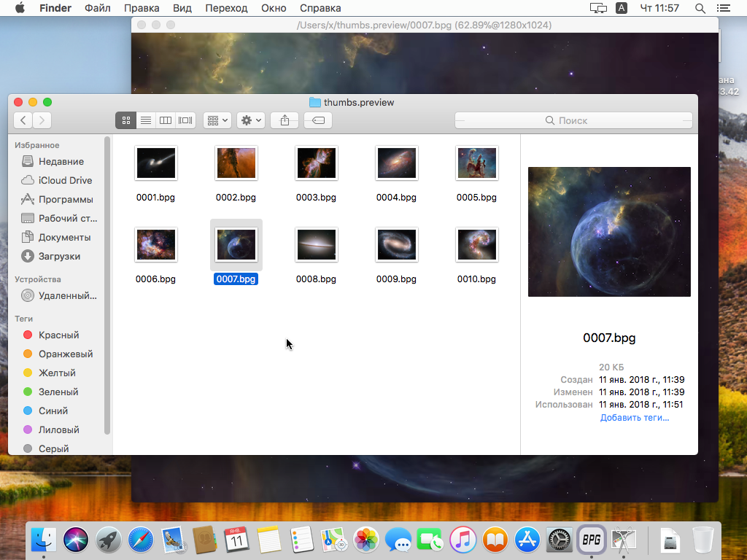Open the App Store from the Dock

tap(527, 540)
